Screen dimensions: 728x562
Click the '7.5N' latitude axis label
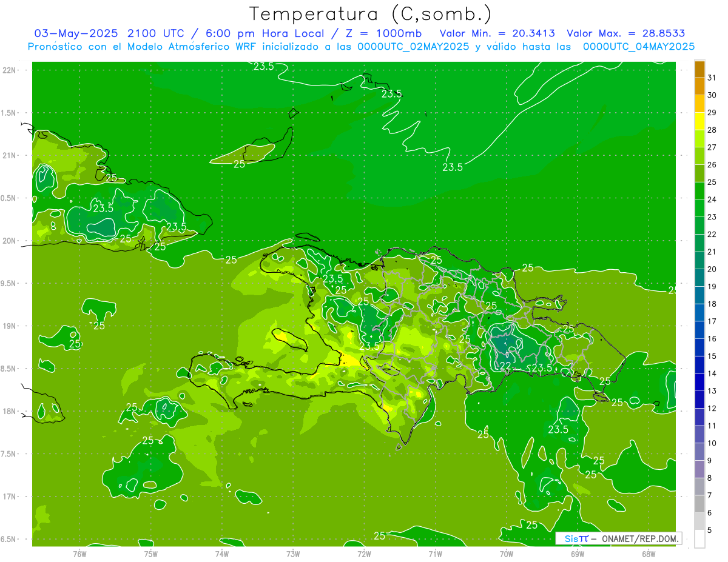pyautogui.click(x=8, y=454)
